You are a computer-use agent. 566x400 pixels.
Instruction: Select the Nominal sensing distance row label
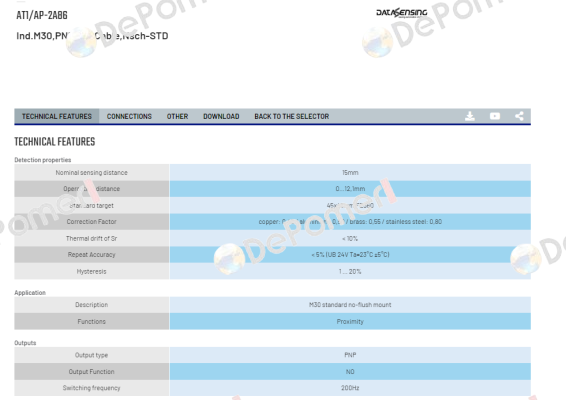(x=92, y=173)
